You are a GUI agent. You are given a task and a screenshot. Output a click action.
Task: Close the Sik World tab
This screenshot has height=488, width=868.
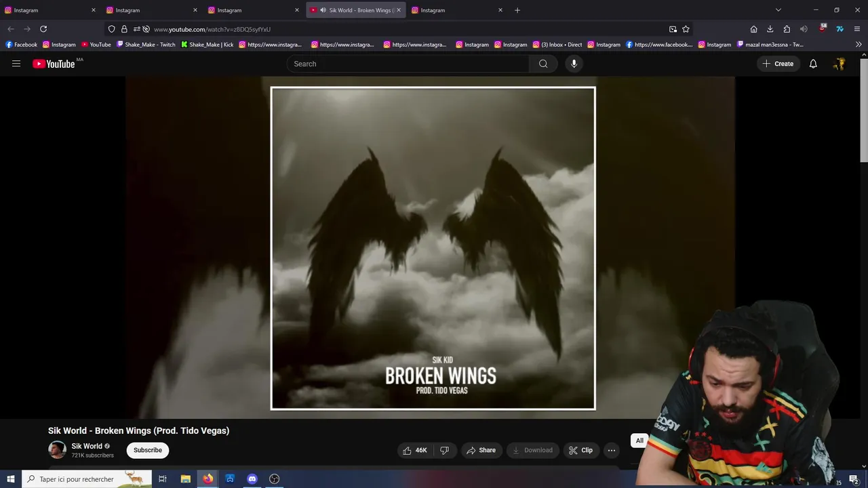pyautogui.click(x=399, y=10)
